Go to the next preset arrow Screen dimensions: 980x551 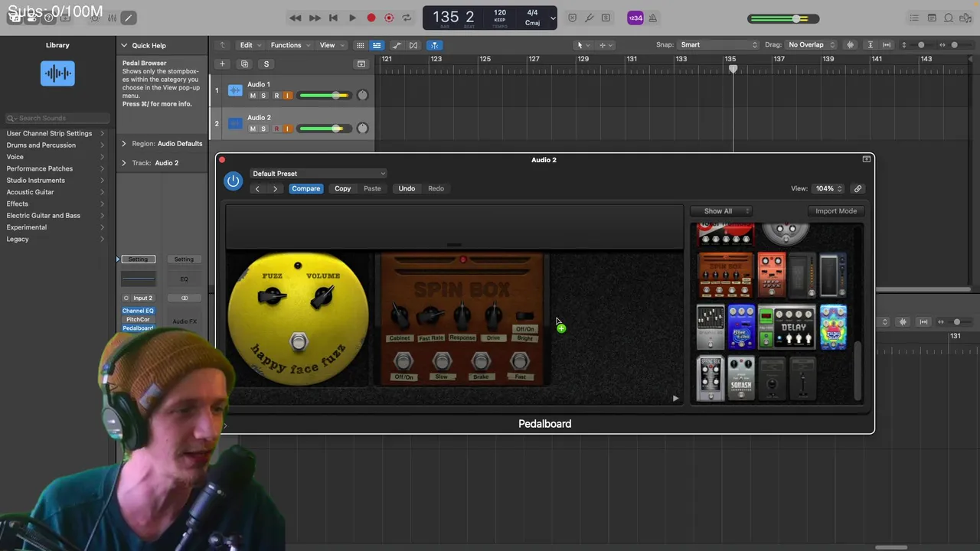pos(275,188)
